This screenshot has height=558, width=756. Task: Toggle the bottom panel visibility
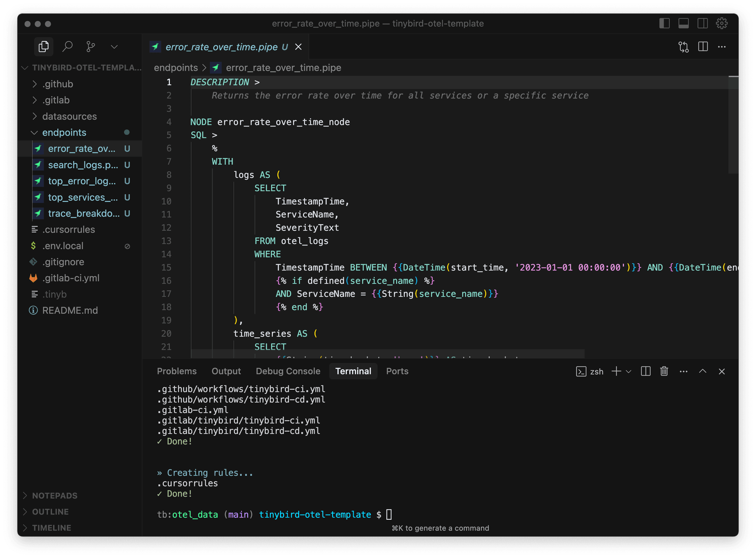point(684,23)
